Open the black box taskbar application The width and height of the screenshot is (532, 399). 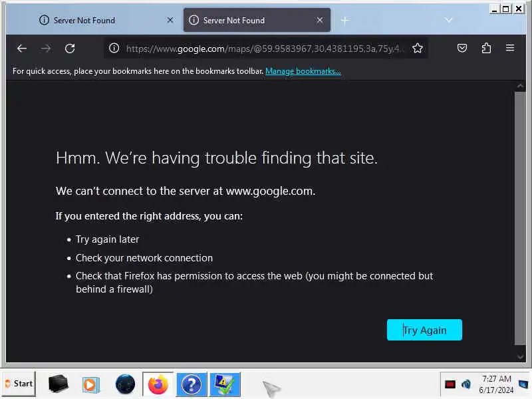point(58,384)
